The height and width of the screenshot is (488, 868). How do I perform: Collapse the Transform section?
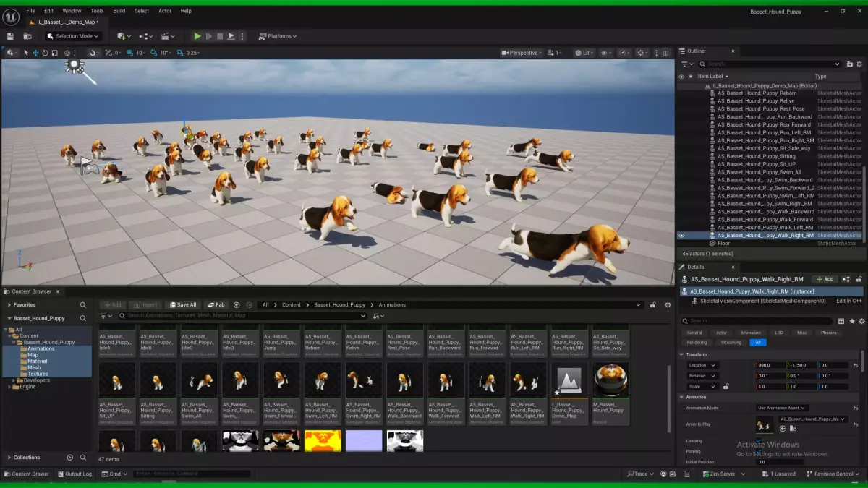point(681,354)
